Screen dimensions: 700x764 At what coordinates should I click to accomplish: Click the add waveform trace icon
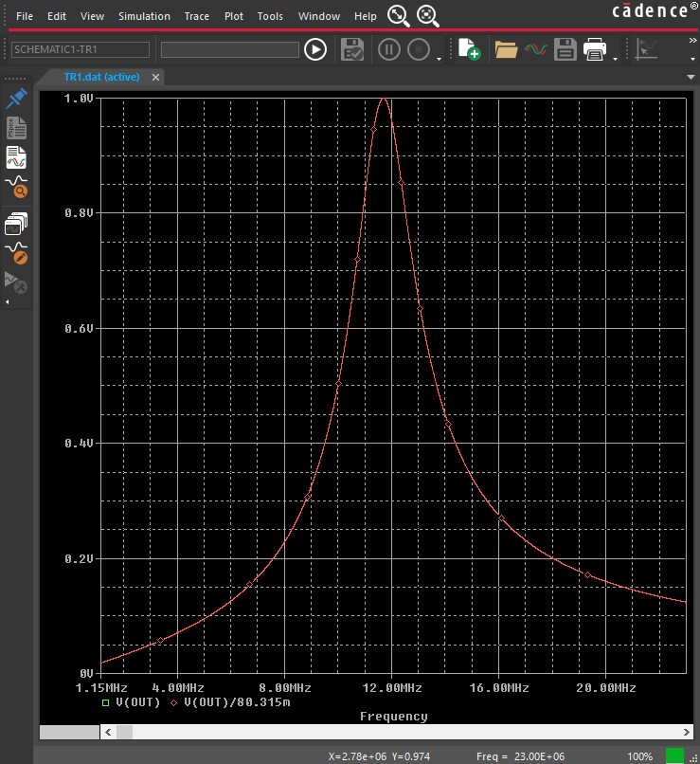(536, 49)
